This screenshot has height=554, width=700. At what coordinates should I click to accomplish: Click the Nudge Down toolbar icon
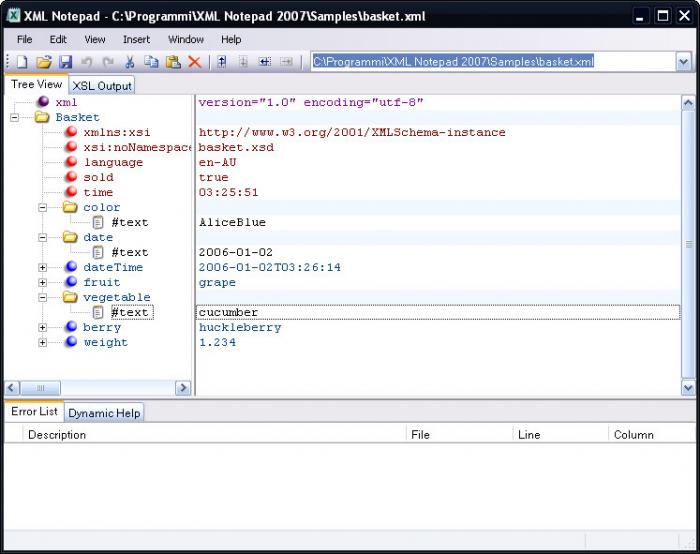pyautogui.click(x=243, y=62)
